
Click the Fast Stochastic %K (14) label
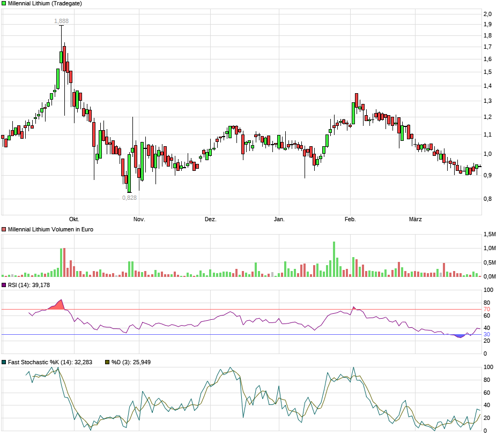[x=50, y=362]
